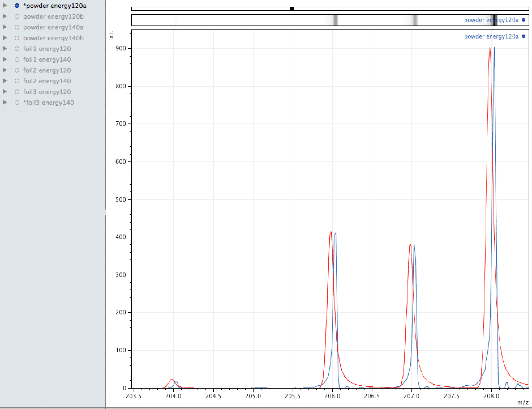The image size is (532, 409).
Task: Enable the circle beside *foil3 energy140
Action: (17, 103)
